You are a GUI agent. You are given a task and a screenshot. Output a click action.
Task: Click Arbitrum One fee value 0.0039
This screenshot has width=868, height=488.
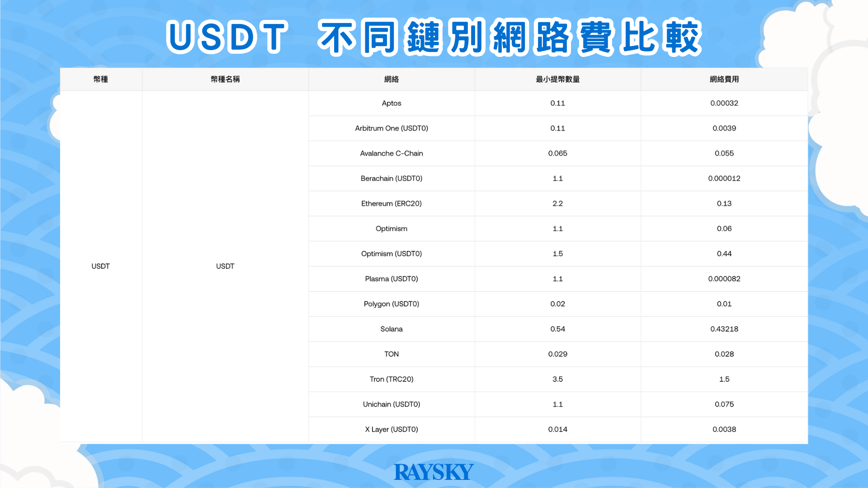724,128
